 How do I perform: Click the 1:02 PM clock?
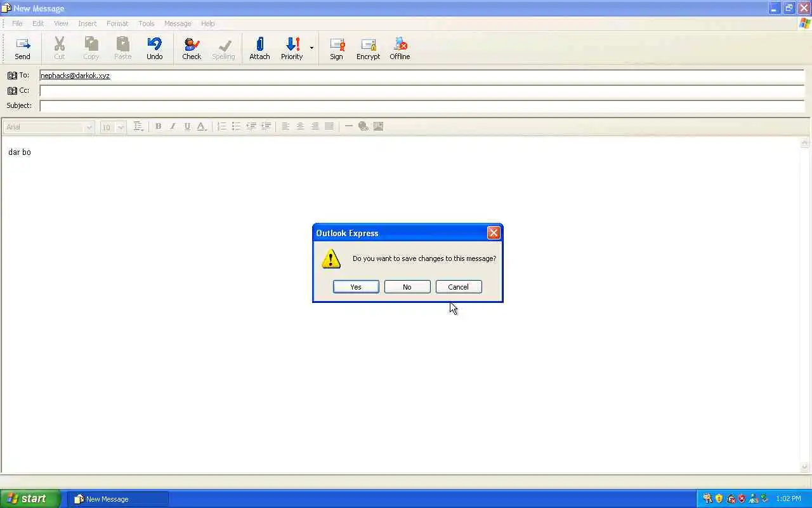point(789,499)
